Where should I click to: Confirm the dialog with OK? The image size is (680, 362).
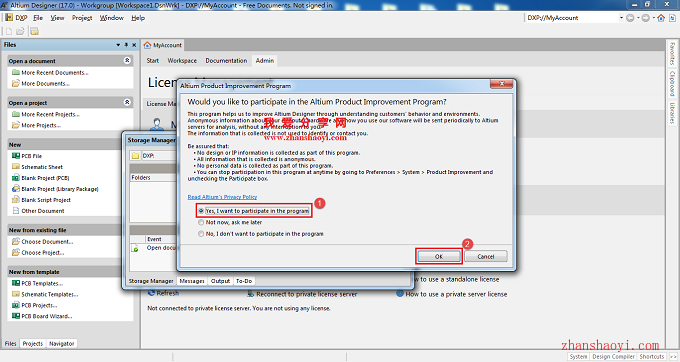439,256
